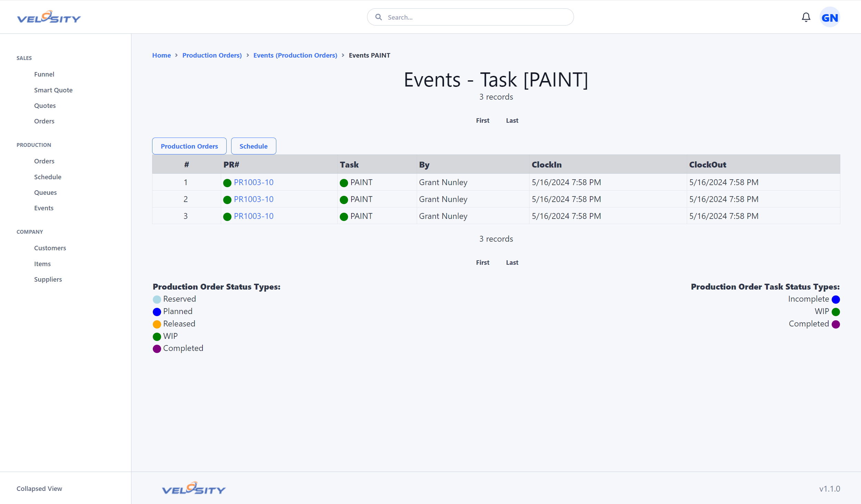Click Last pagination link above table

click(512, 120)
